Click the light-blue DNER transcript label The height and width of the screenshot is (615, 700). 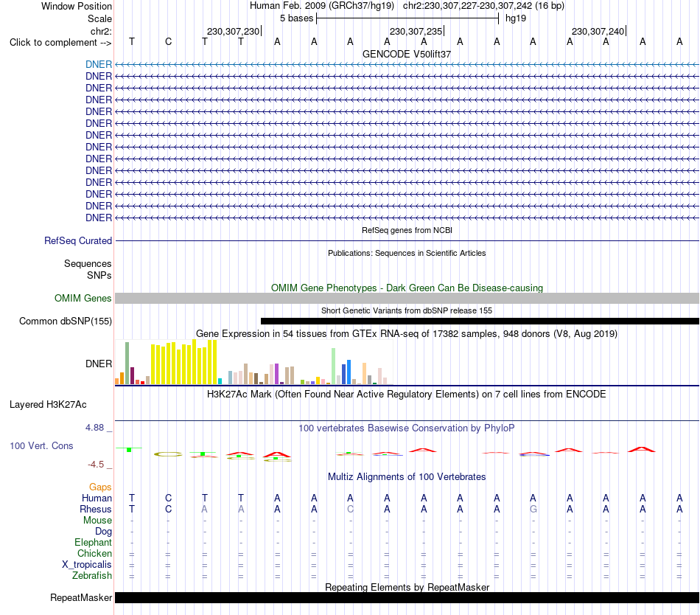click(x=99, y=64)
